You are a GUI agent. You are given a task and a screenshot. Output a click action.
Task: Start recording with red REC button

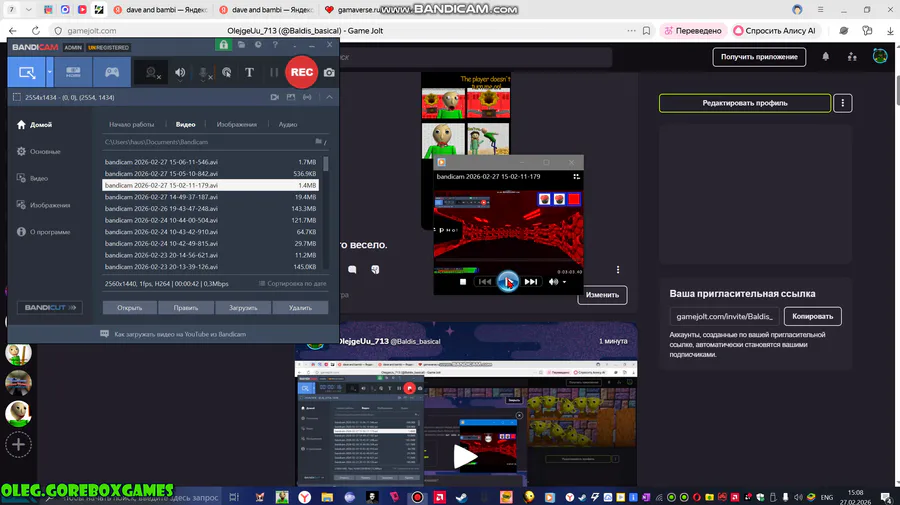[x=301, y=72]
